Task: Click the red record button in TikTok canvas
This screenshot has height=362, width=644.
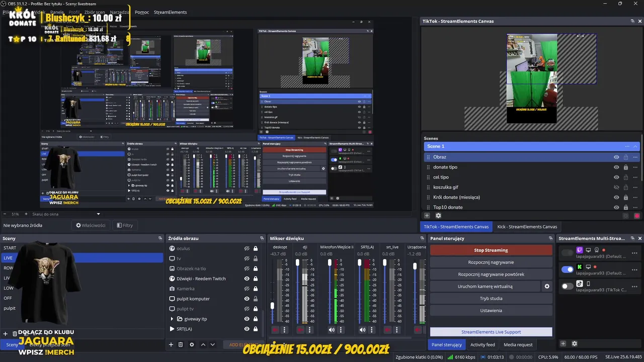Action: (637, 216)
